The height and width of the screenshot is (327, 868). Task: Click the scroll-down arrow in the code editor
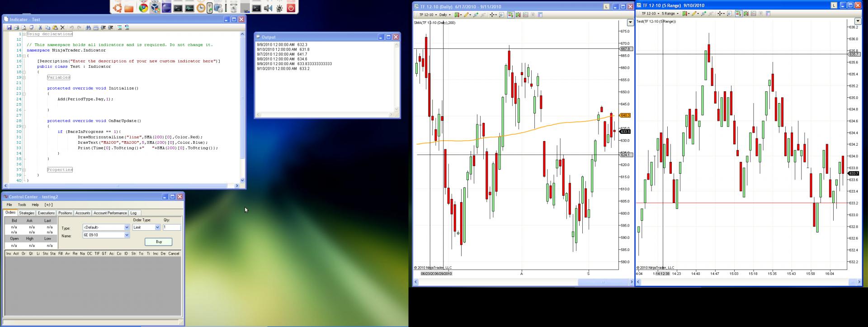coord(242,180)
